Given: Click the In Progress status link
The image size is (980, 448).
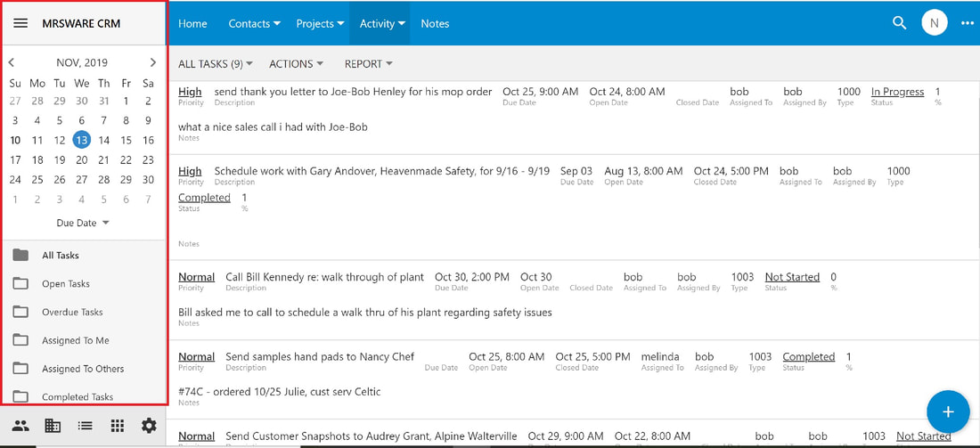Looking at the screenshot, I should coord(897,92).
